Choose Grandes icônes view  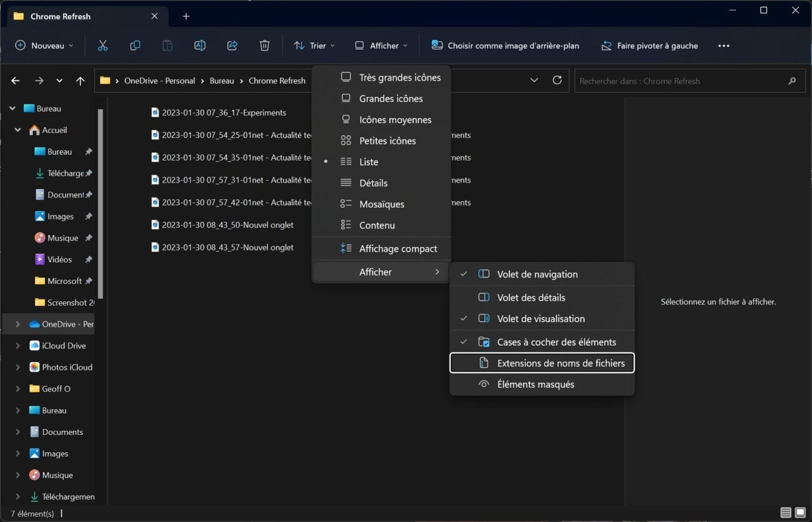pyautogui.click(x=381, y=98)
